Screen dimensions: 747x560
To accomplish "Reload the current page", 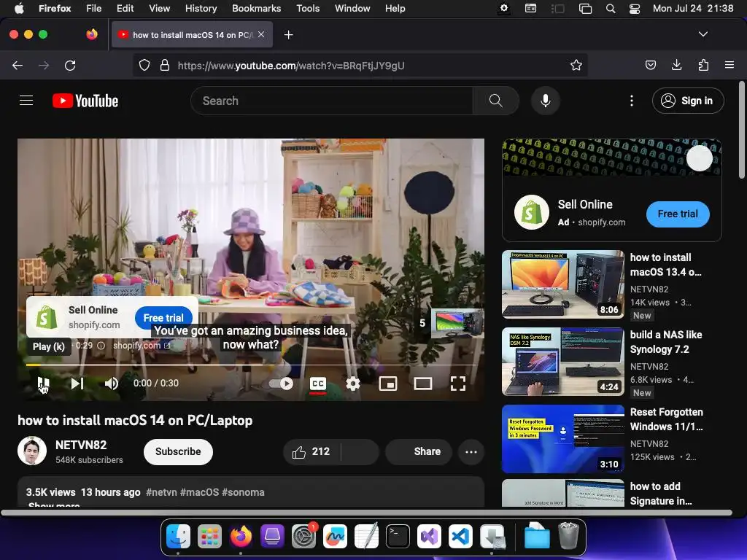I will point(70,65).
